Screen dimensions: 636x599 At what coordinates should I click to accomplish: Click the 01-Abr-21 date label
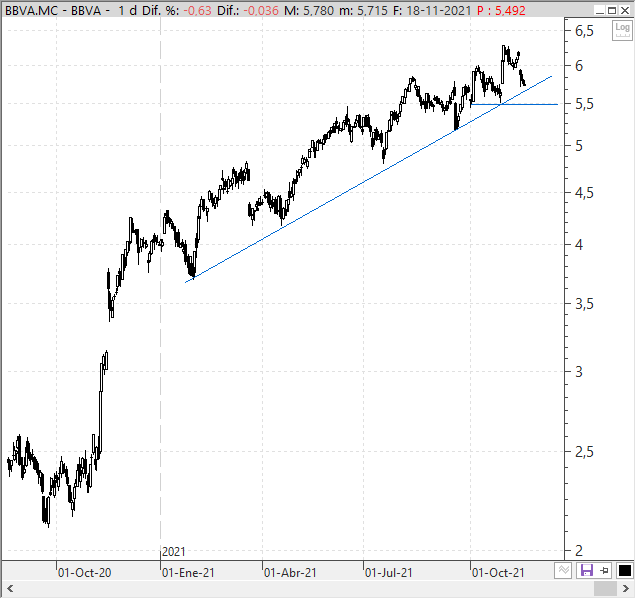click(x=290, y=573)
